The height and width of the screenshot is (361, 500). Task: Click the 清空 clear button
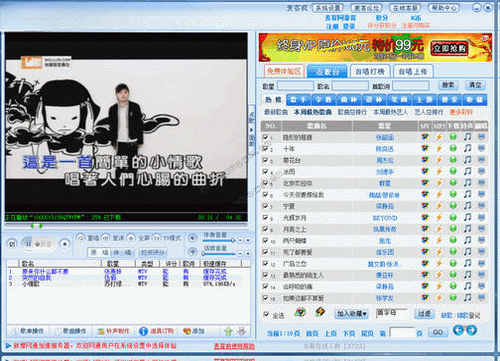pos(475,85)
